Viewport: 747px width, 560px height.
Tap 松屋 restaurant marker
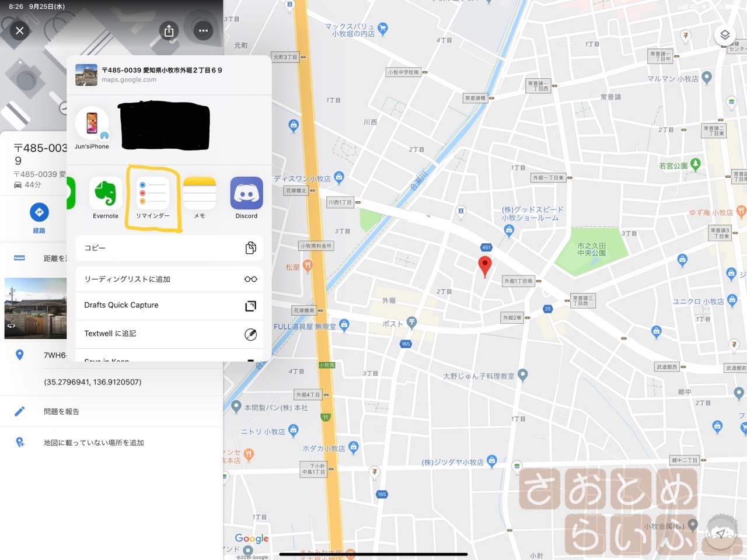pos(307,266)
